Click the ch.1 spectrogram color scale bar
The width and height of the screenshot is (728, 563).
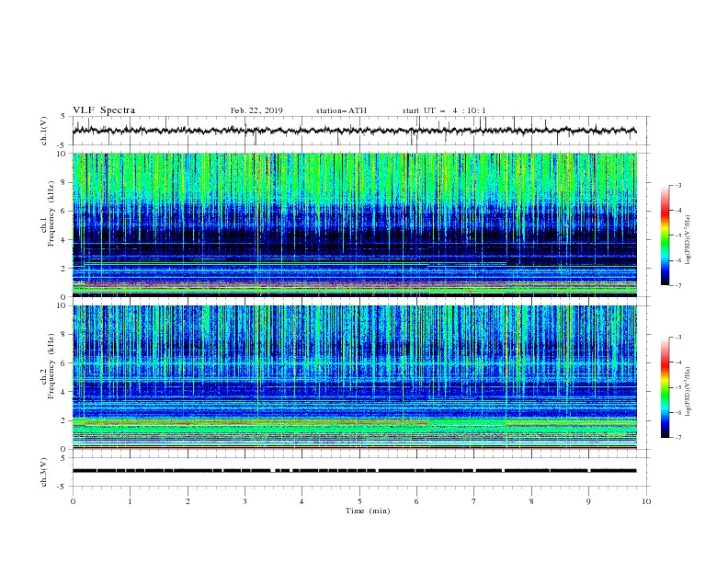(x=665, y=236)
